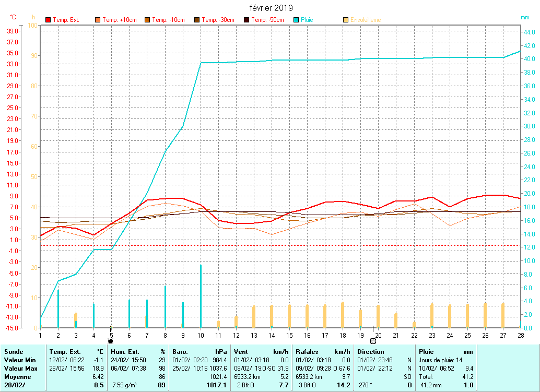The height and width of the screenshot is (392, 540).
Task: Click the 'Rafales' column header
Action: [x=307, y=352]
